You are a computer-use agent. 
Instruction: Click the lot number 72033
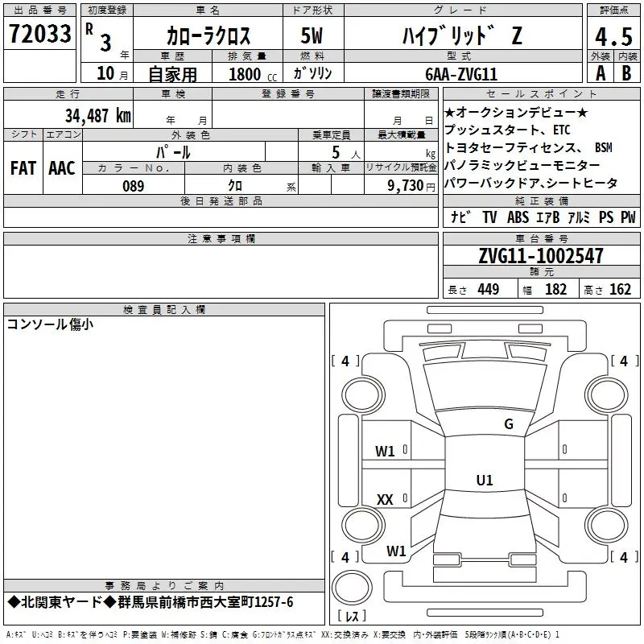(39, 34)
